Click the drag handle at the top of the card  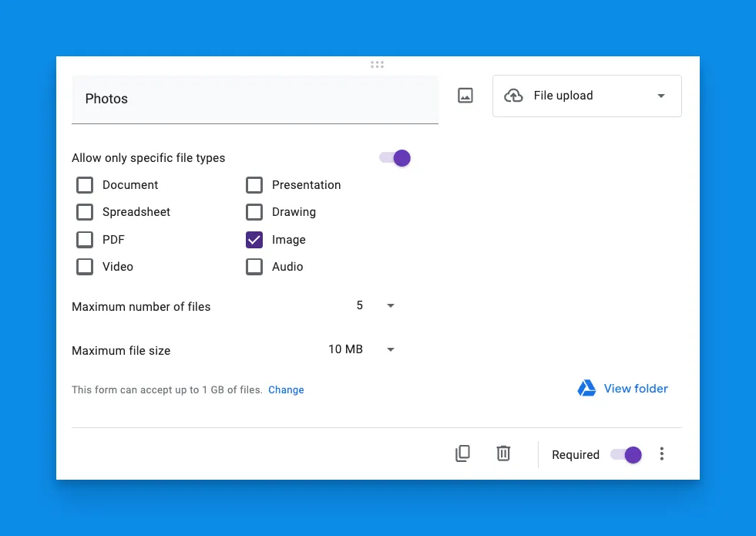click(x=377, y=65)
